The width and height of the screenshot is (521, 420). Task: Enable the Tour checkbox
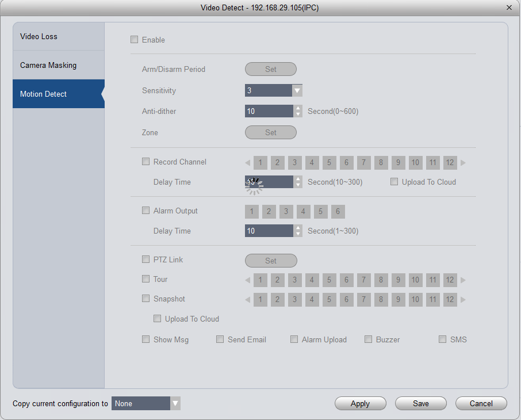tap(145, 279)
